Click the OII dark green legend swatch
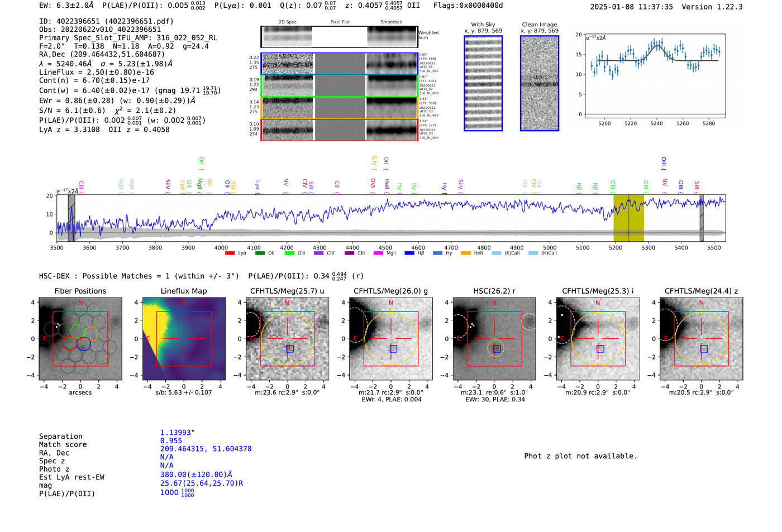The width and height of the screenshot is (782, 532). coord(260,253)
